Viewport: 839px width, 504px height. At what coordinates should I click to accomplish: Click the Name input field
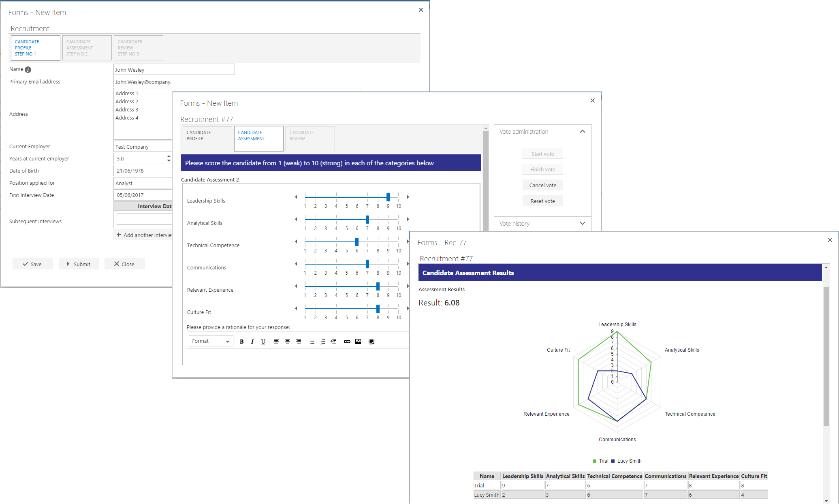(x=174, y=70)
